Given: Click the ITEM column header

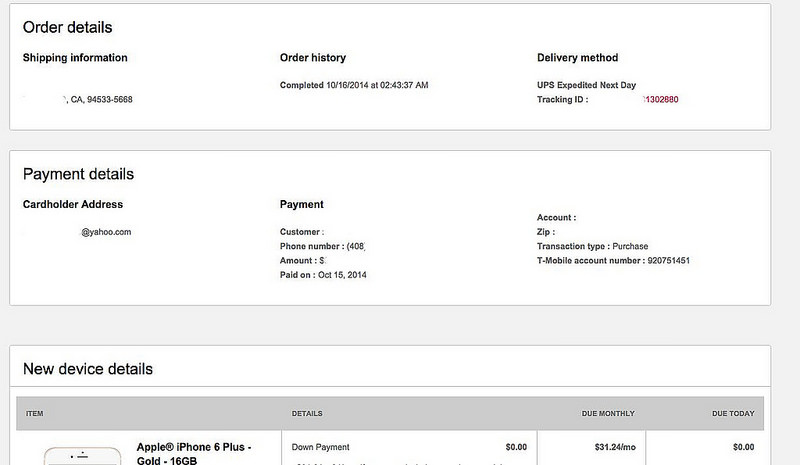Looking at the screenshot, I should tap(33, 413).
